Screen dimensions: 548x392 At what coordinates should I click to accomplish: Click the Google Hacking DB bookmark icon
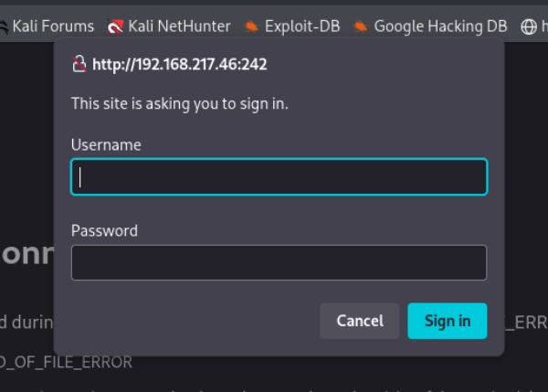pos(361,26)
